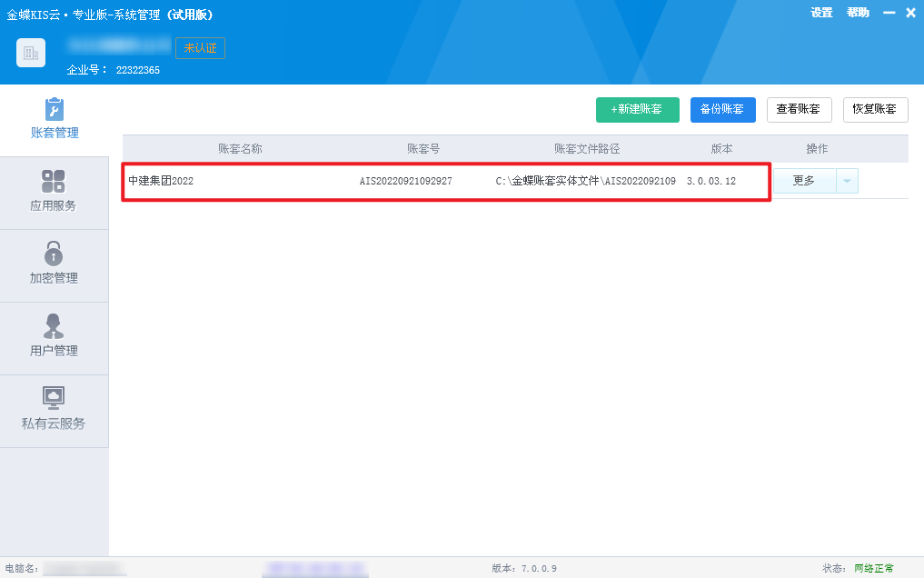Image resolution: width=924 pixels, height=578 pixels.
Task: Click the +新建账套 button
Action: coord(638,110)
